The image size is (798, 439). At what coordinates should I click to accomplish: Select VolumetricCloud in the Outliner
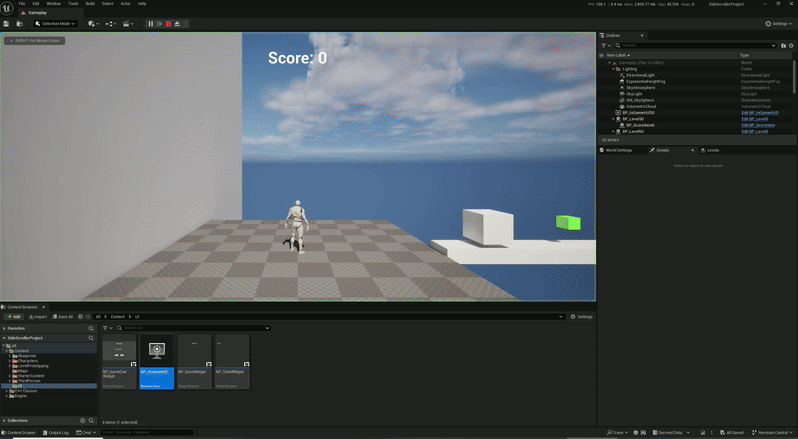[x=641, y=106]
